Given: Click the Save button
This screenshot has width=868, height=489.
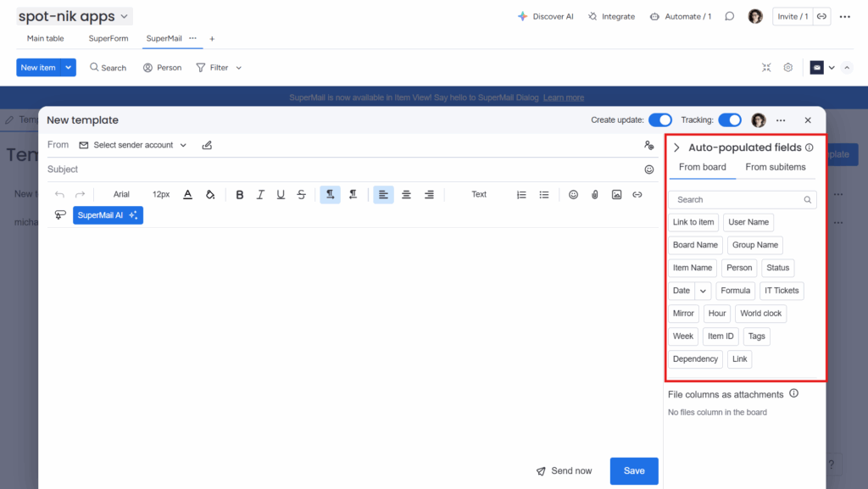Looking at the screenshot, I should tap(634, 470).
